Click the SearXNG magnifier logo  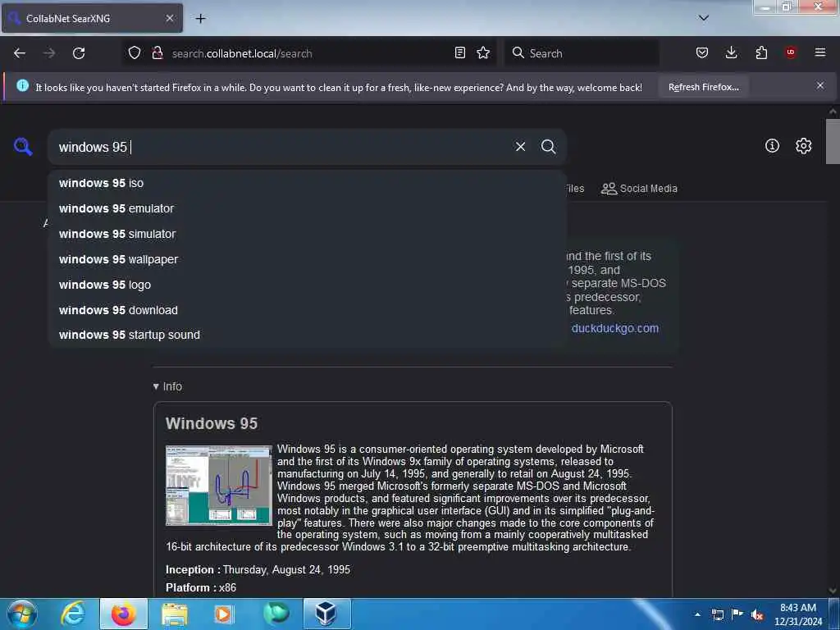click(23, 146)
